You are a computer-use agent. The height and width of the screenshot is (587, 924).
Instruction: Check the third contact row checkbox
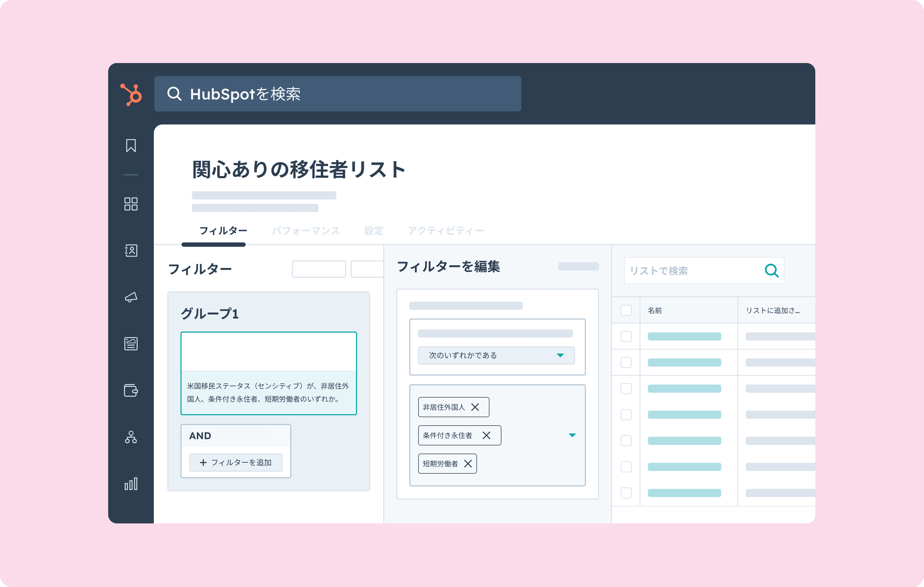click(626, 389)
